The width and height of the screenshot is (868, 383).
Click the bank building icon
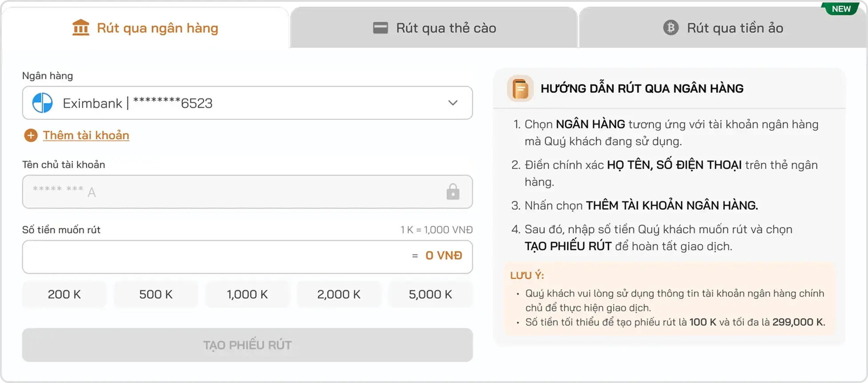click(80, 28)
